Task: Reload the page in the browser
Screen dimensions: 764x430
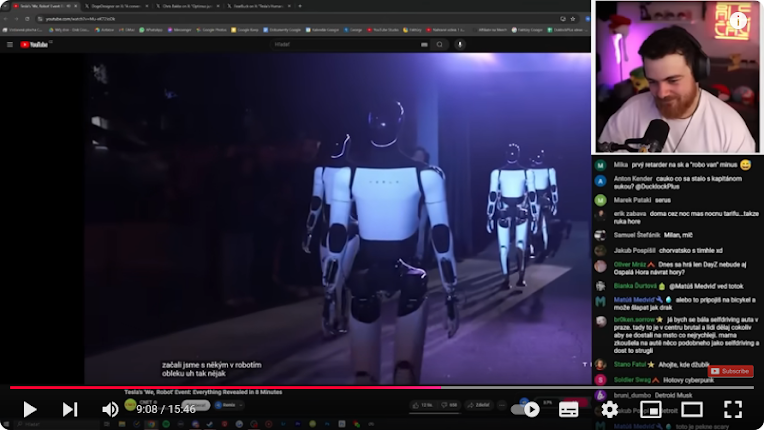Action: [27, 19]
